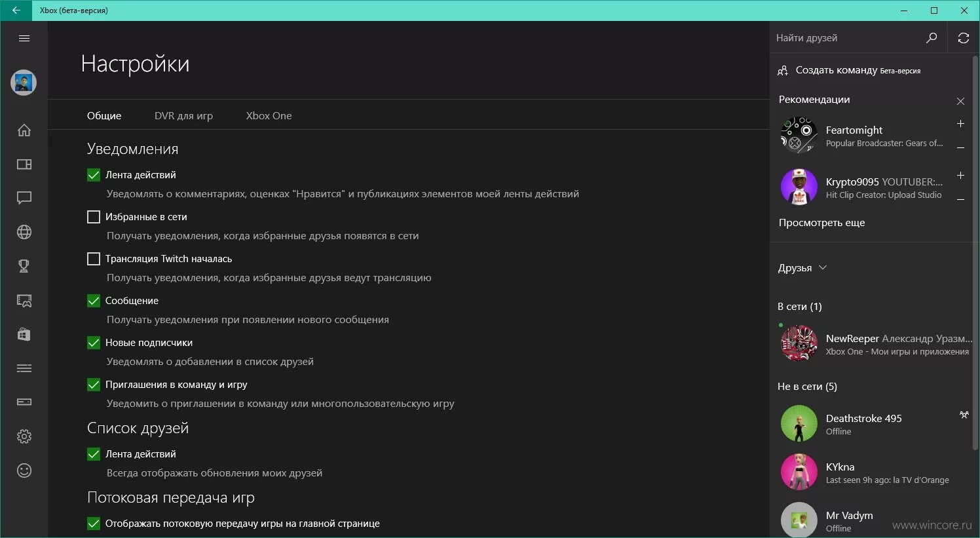Switch to the Xbox One tab

pos(269,115)
